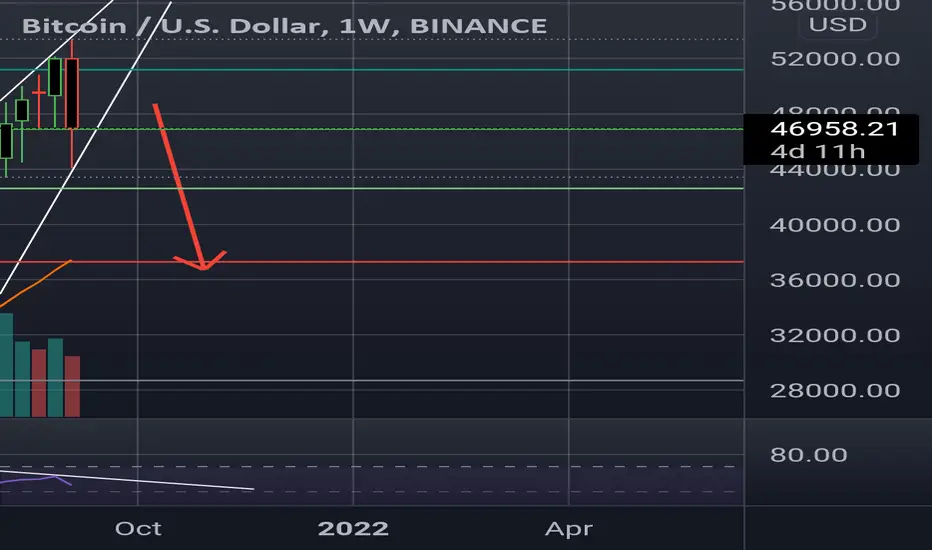This screenshot has height=550, width=932.
Task: Click the 80.00 indicator scale label
Action: tap(808, 455)
